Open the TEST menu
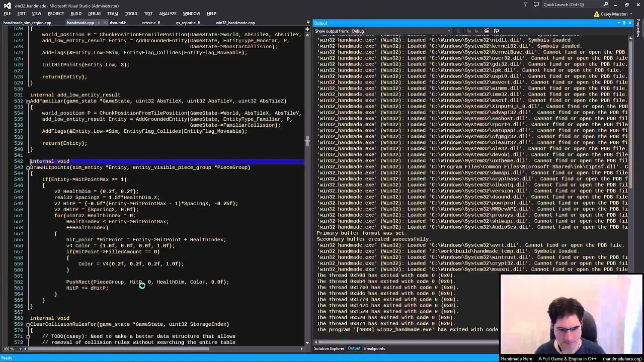Screen dimensions: 644x362 tap(148, 14)
